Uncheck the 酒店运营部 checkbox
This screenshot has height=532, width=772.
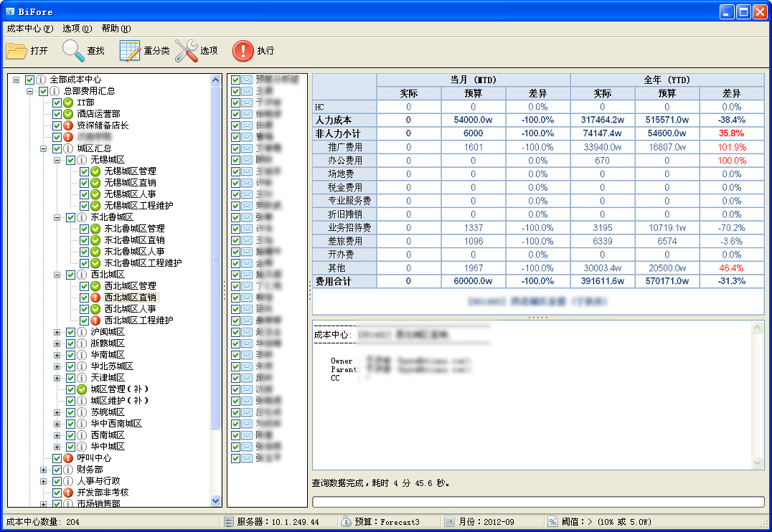click(x=57, y=114)
